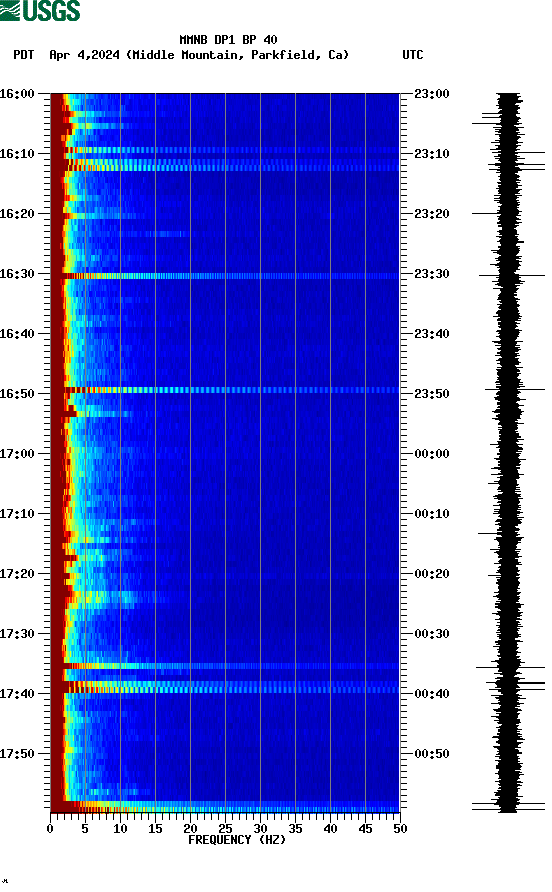Click the 17:40 PDT time label
The width and height of the screenshot is (552, 892).
[17, 694]
